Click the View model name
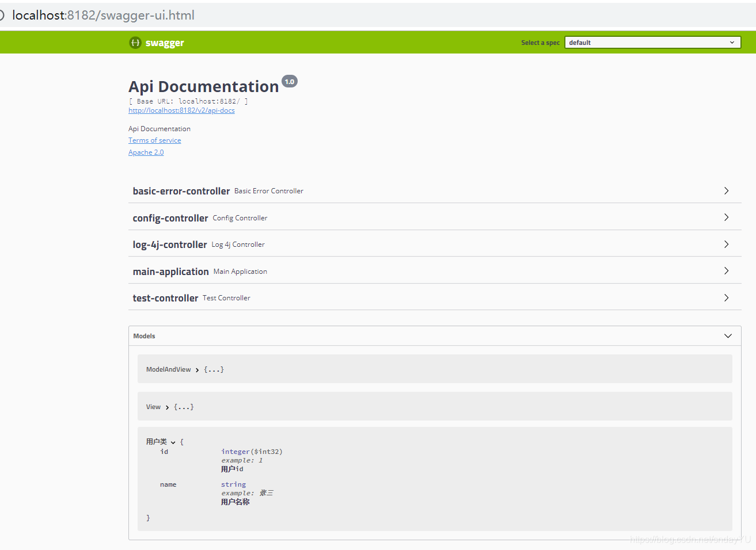 coord(153,407)
